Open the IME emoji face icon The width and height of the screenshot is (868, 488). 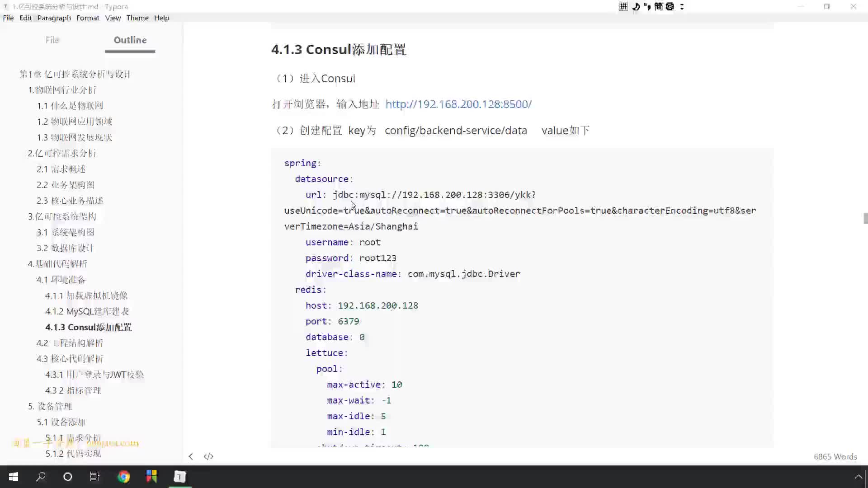(x=670, y=6)
